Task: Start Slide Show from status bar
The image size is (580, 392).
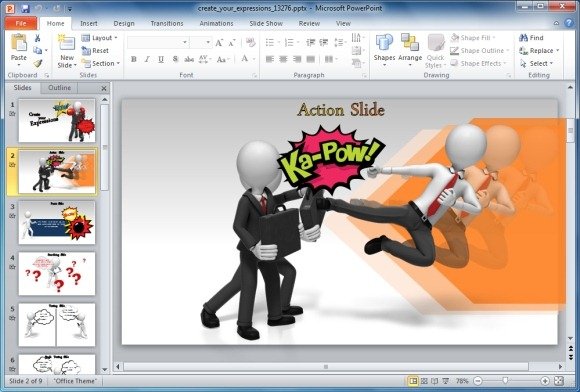Action: pyautogui.click(x=446, y=381)
